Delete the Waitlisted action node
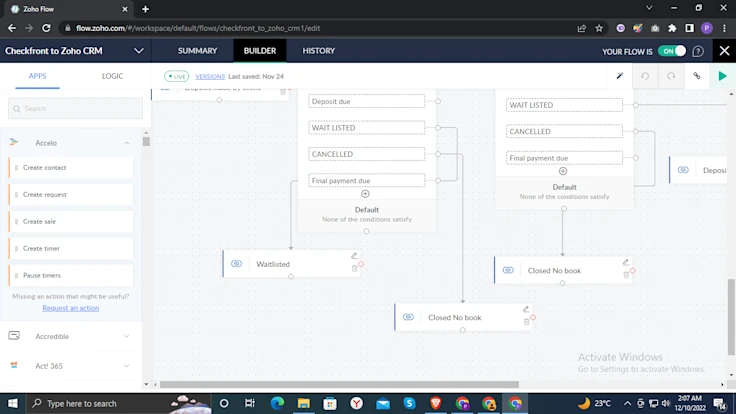This screenshot has height=414, width=736. click(x=354, y=268)
